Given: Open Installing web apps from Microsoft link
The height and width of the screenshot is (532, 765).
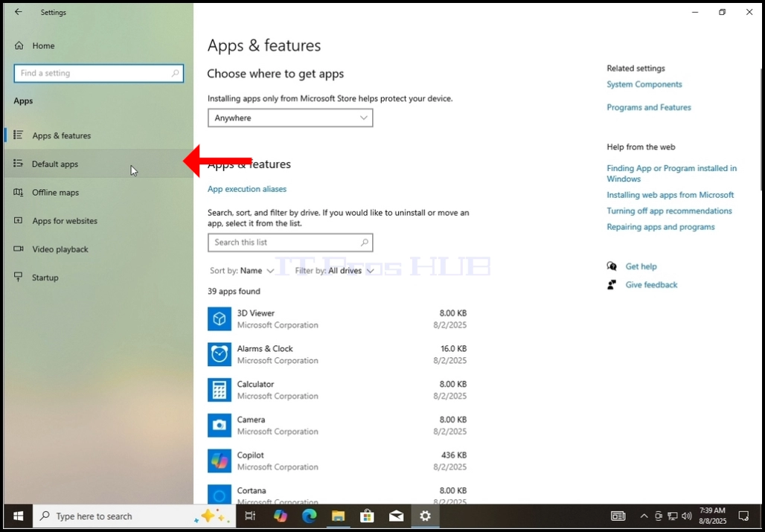Looking at the screenshot, I should (x=670, y=195).
